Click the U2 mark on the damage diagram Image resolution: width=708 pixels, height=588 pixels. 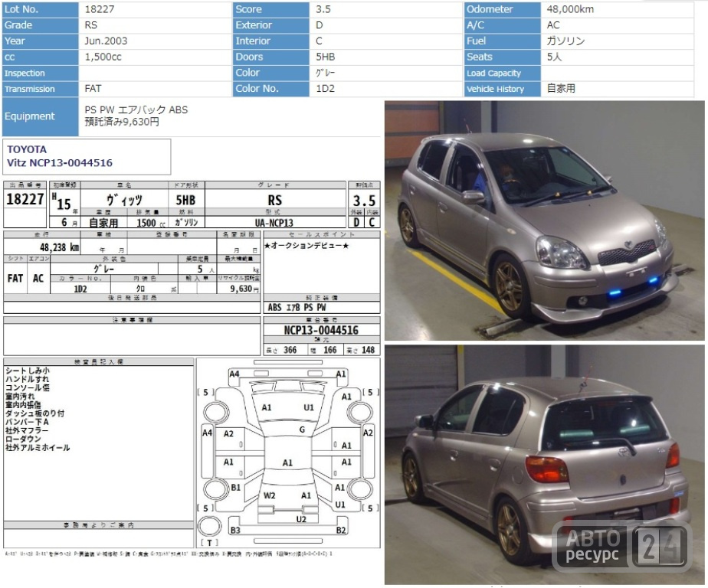tap(301, 519)
